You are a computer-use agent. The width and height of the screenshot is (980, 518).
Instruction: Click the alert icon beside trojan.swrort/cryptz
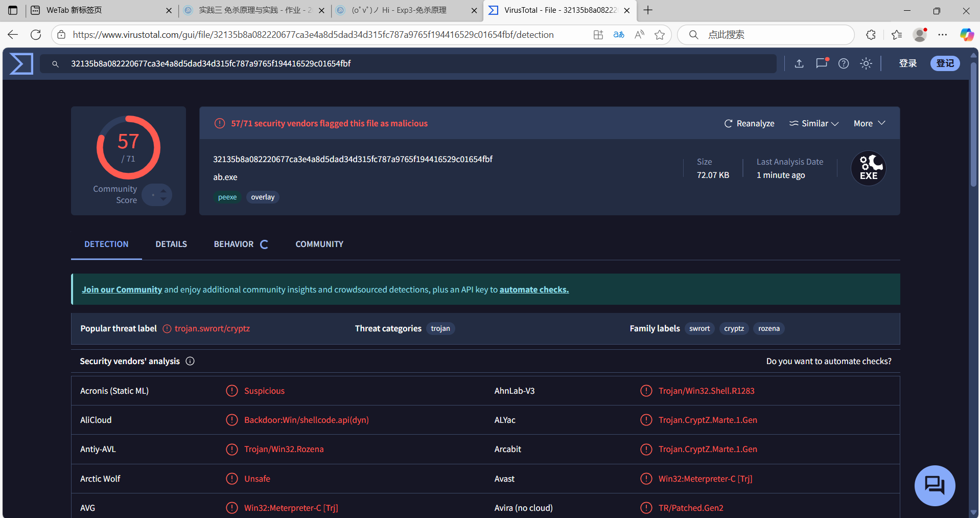coord(167,329)
